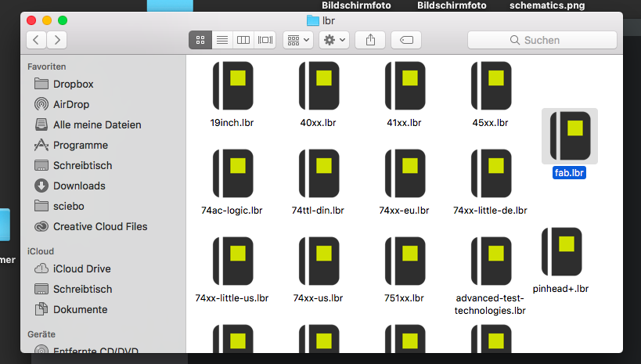Click the iCloud sidebar heading
Viewport: 641px width, 364px height.
[x=41, y=251]
